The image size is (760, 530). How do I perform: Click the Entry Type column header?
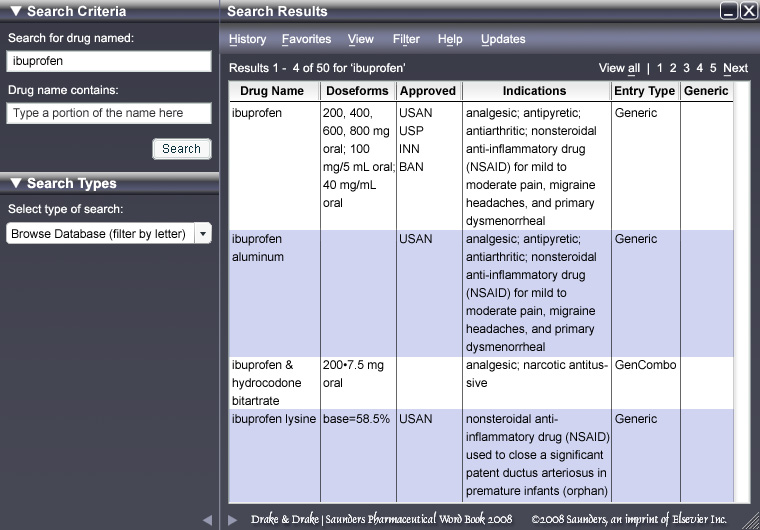(644, 91)
